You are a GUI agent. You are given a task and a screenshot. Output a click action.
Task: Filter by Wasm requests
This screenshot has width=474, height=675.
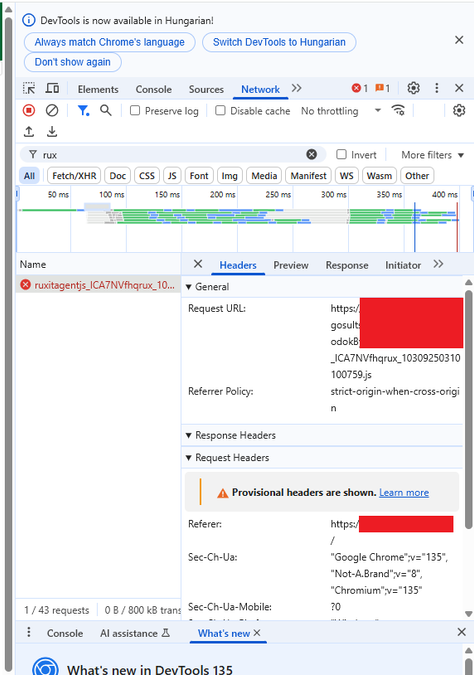click(379, 176)
